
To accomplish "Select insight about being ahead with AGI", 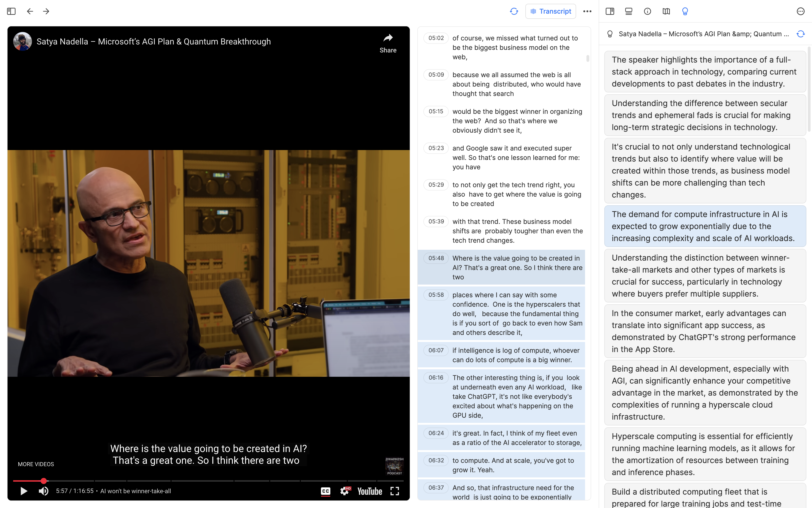I will 705,393.
